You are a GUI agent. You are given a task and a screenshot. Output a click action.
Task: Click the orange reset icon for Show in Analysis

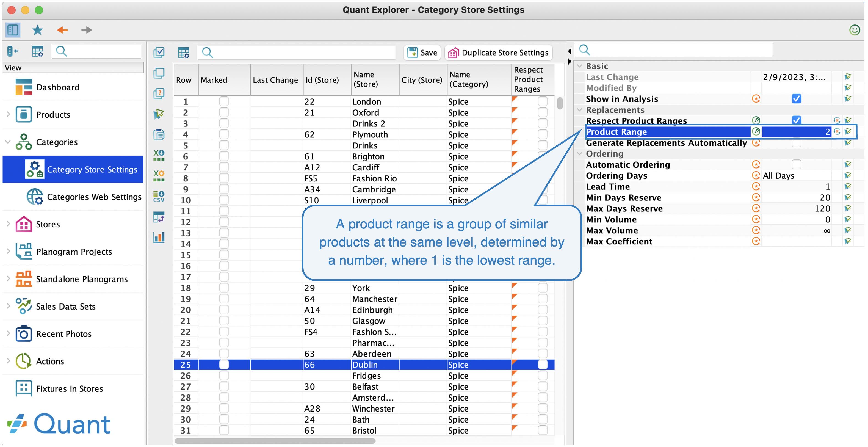[x=756, y=99]
